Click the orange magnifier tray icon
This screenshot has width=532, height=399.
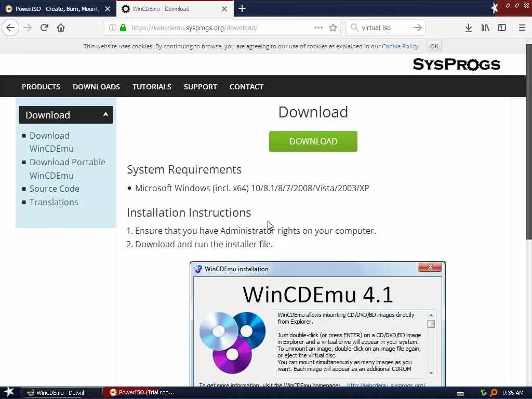494,393
